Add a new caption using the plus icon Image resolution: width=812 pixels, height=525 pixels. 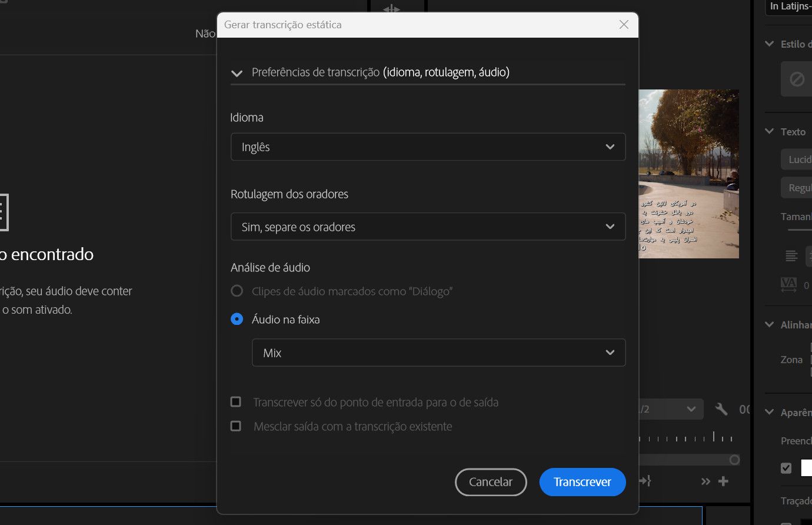point(723,481)
